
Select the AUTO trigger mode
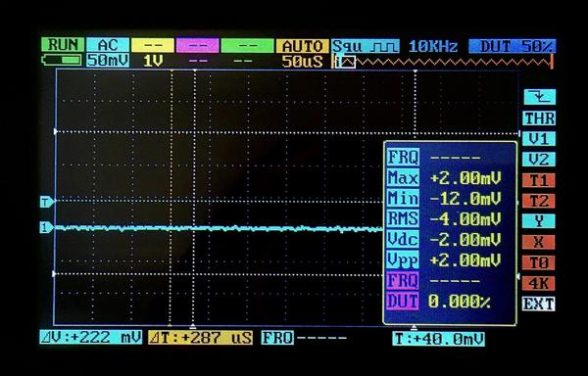302,46
